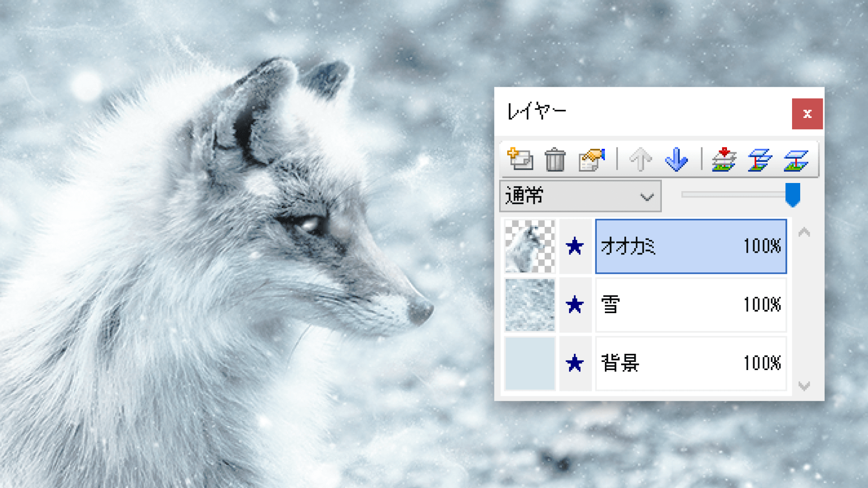The image size is (868, 488).
Task: Close the レイヤー panel
Action: coord(807,114)
